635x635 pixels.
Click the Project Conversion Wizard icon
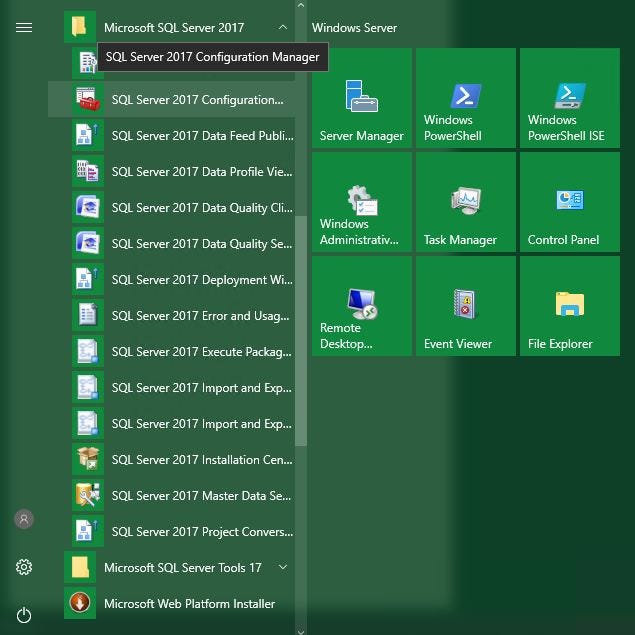tap(88, 531)
